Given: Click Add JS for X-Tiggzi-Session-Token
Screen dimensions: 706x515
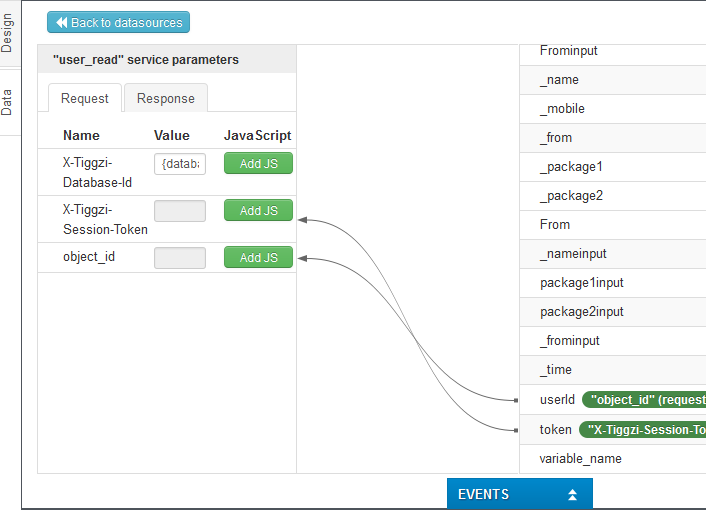Looking at the screenshot, I should coord(258,211).
